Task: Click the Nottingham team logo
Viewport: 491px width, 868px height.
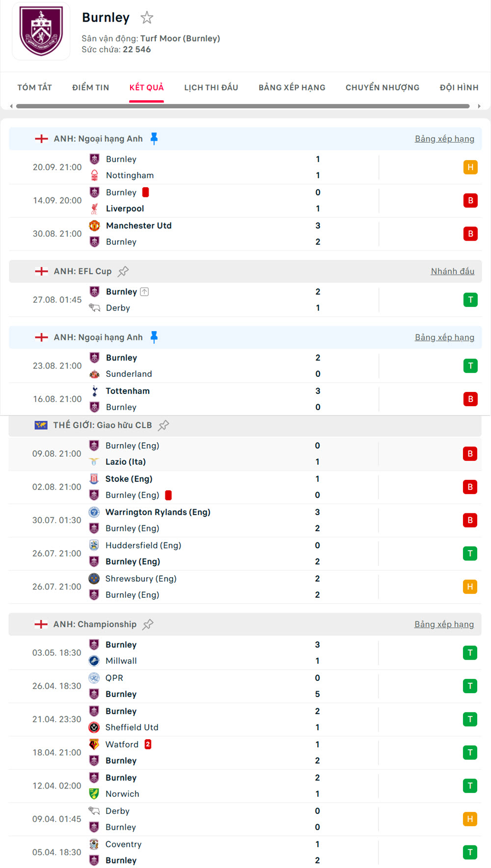Action: click(94, 175)
